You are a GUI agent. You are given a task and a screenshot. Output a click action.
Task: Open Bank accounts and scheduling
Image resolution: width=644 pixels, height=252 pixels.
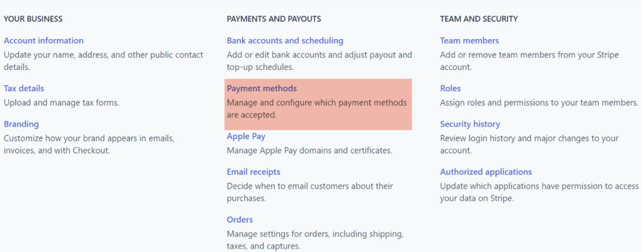(x=285, y=41)
